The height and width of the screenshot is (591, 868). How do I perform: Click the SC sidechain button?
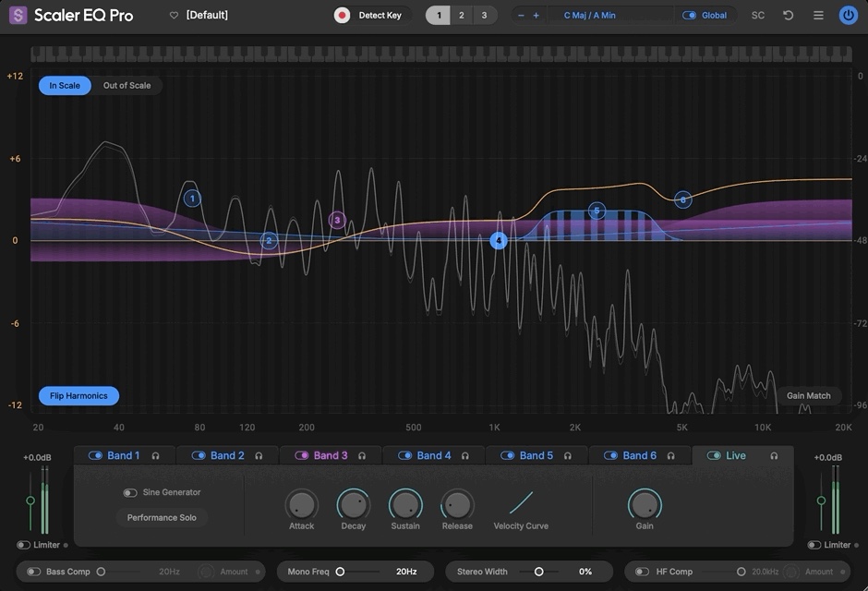pyautogui.click(x=758, y=16)
